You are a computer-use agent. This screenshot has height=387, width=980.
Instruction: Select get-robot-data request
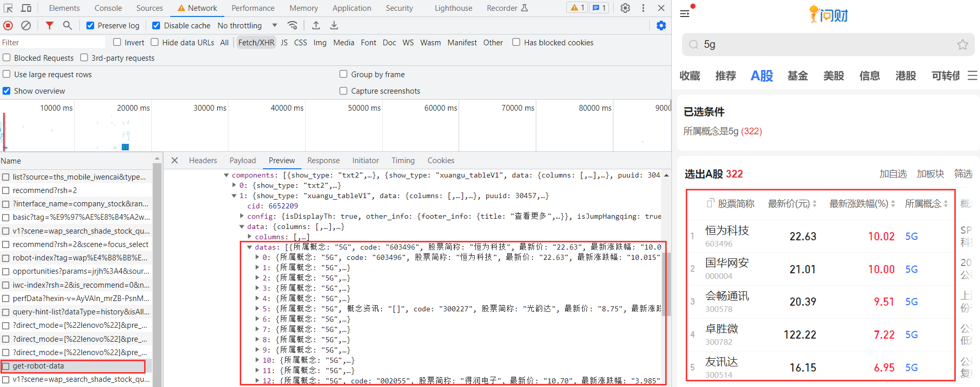[39, 366]
